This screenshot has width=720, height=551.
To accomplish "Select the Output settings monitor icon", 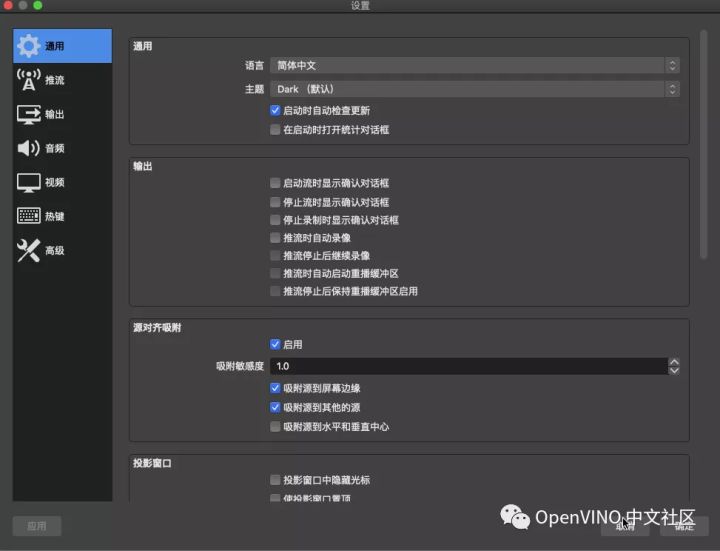I will click(29, 114).
